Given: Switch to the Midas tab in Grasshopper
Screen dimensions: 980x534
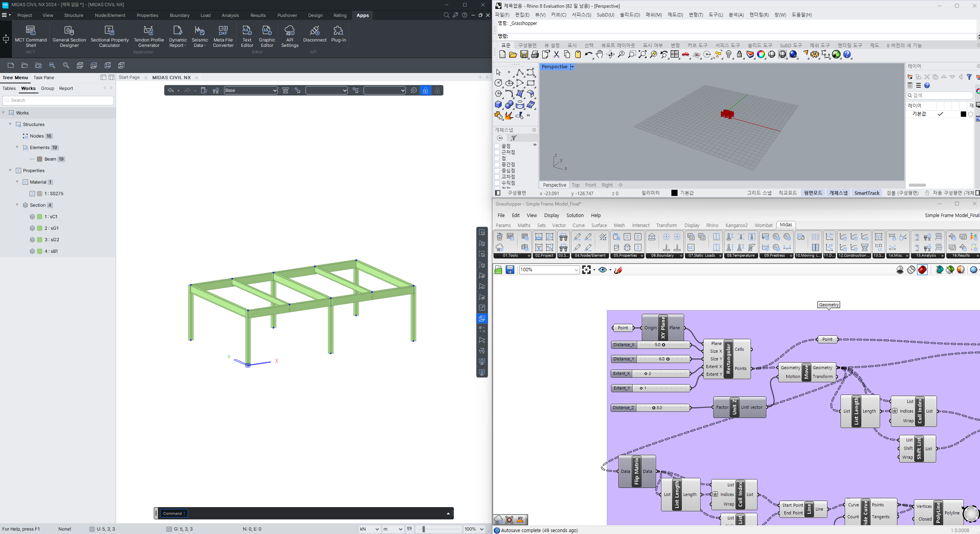Looking at the screenshot, I should pos(786,225).
